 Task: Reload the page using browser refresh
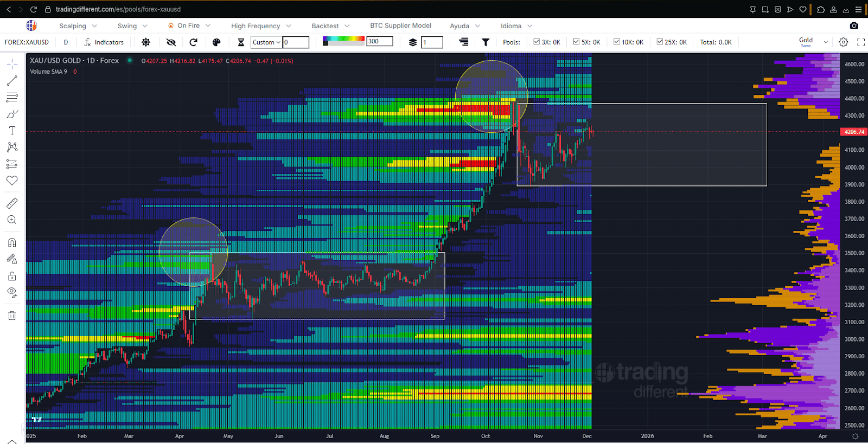pyautogui.click(x=34, y=9)
